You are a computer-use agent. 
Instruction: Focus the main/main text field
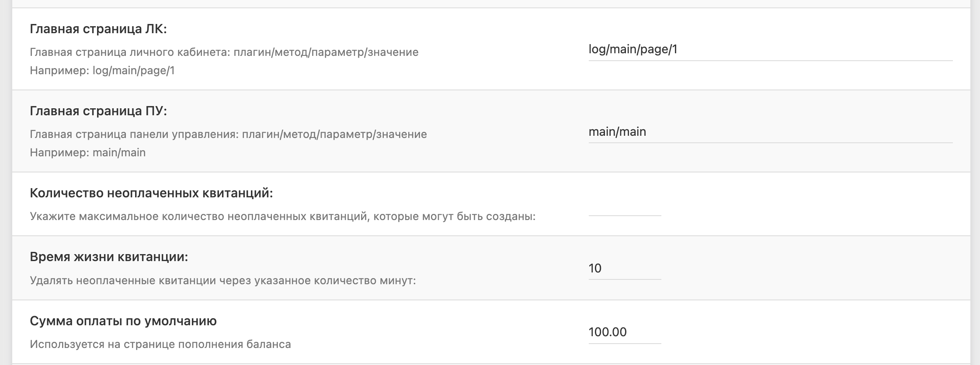[770, 131]
